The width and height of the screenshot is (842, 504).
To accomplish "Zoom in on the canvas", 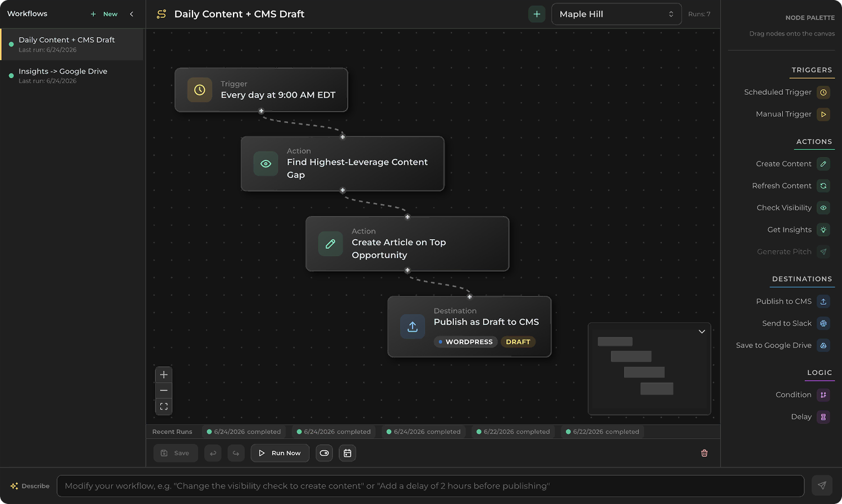I will tap(164, 374).
